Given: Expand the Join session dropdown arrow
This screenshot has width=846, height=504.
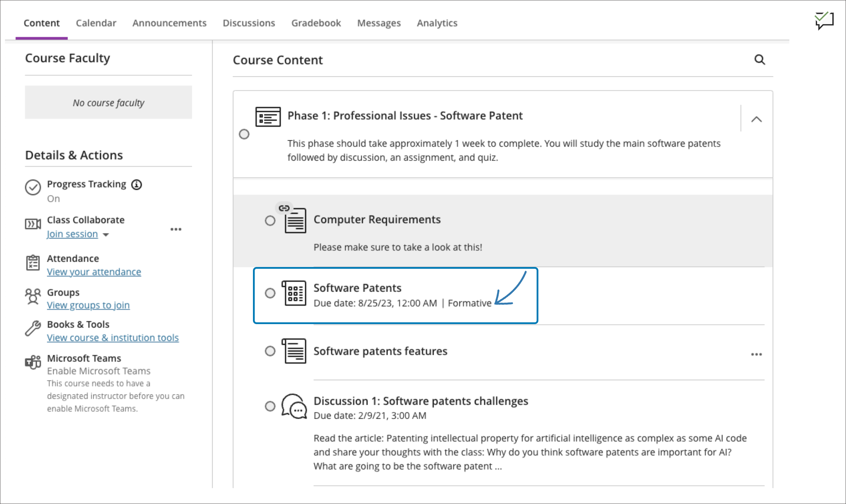Looking at the screenshot, I should [106, 235].
